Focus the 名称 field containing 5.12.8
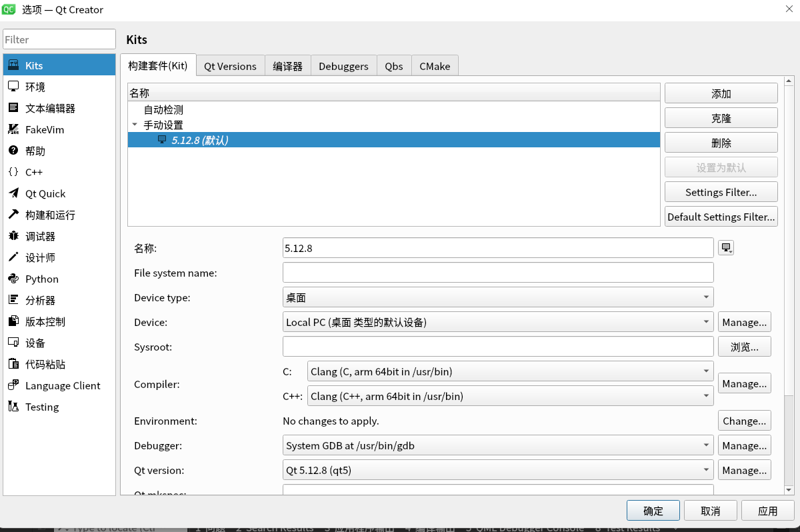This screenshot has width=800, height=532. (498, 248)
